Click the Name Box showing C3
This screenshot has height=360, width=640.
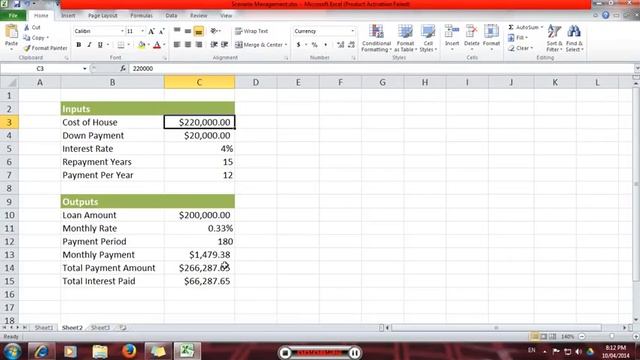point(40,69)
